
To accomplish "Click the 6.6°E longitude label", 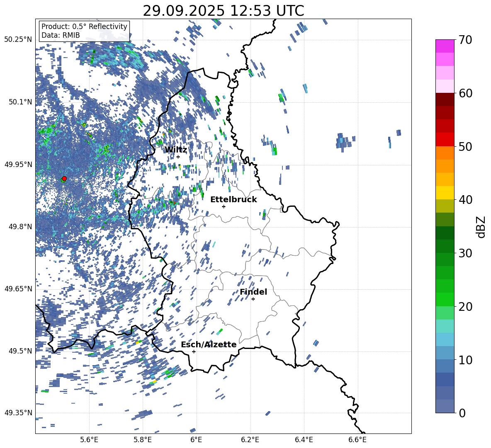I will pyautogui.click(x=357, y=440).
